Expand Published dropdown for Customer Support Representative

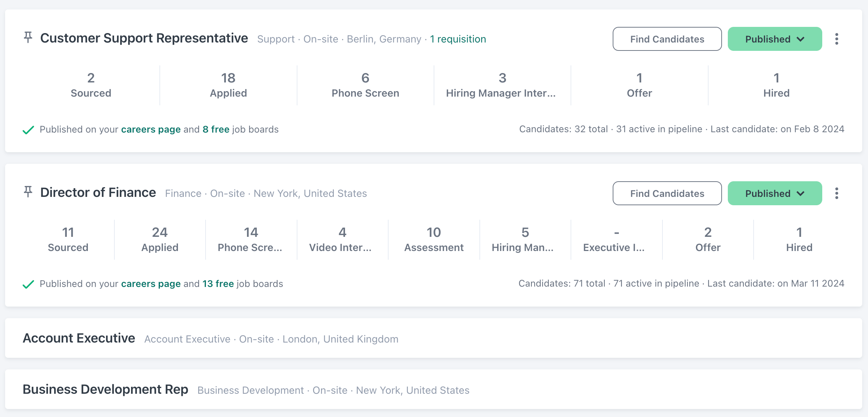point(775,39)
